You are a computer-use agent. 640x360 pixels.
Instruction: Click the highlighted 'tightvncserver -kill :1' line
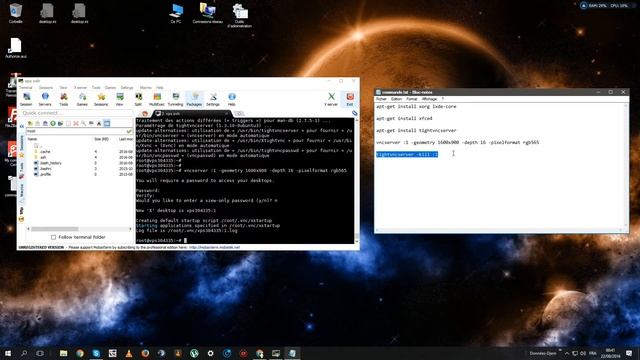tap(407, 154)
